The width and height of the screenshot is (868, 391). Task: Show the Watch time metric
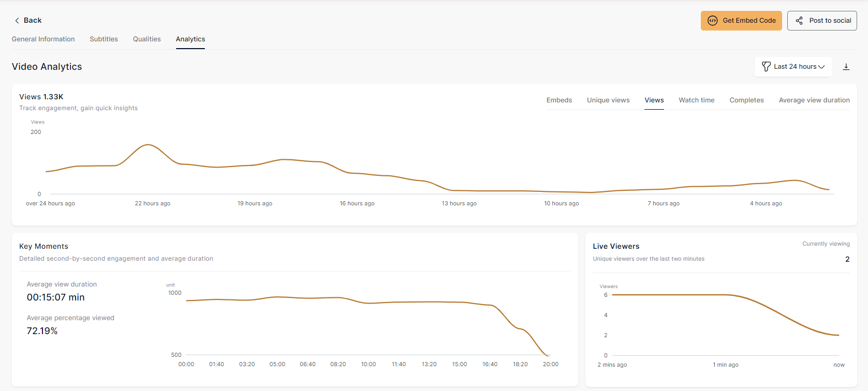(x=697, y=100)
